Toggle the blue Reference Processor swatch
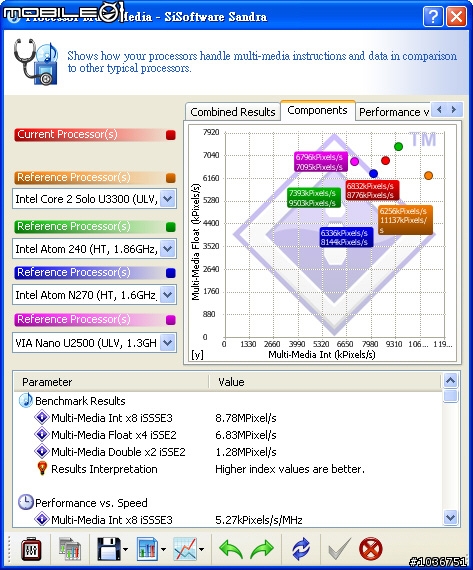Image resolution: width=473 pixels, height=570 pixels. coord(171,273)
